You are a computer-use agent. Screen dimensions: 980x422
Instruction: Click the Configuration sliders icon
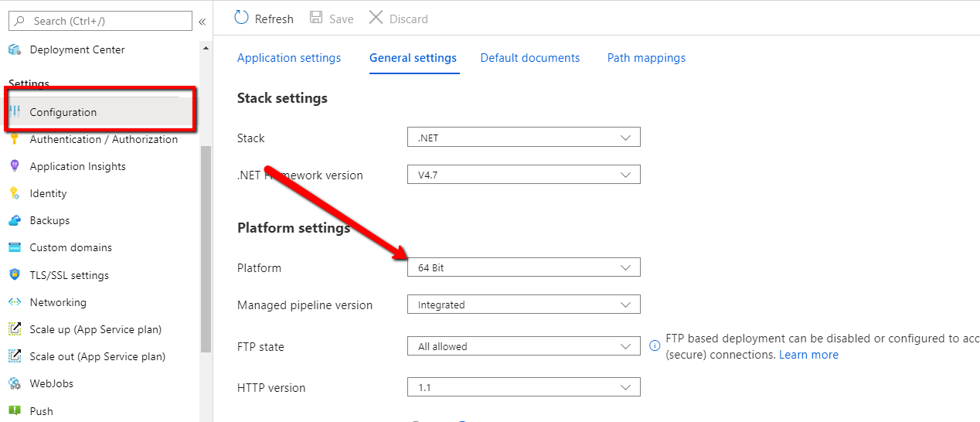[x=15, y=112]
